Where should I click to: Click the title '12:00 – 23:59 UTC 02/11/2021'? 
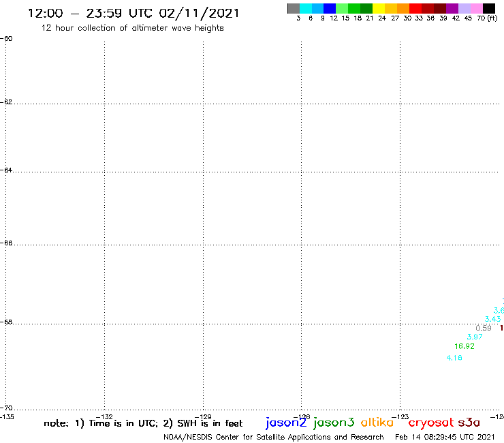pyautogui.click(x=133, y=14)
